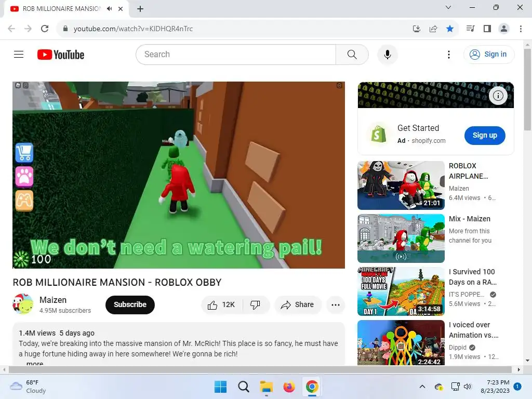Reload the YouTube page

pyautogui.click(x=45, y=29)
